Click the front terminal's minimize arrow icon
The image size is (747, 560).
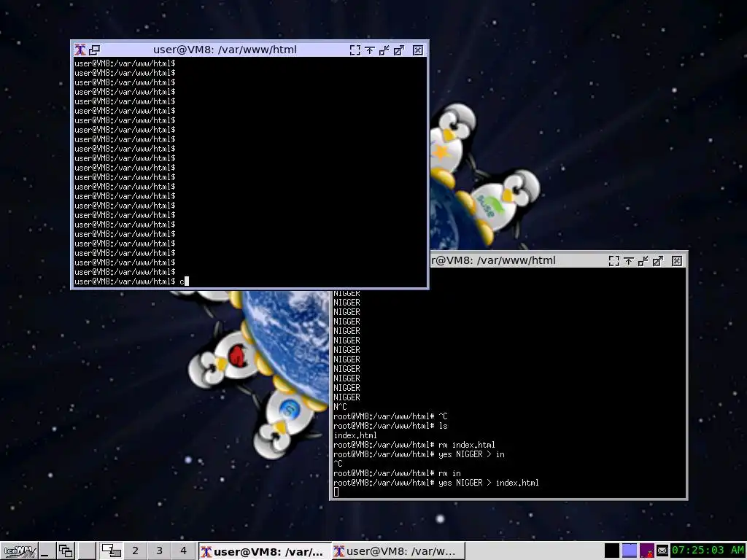tap(384, 50)
